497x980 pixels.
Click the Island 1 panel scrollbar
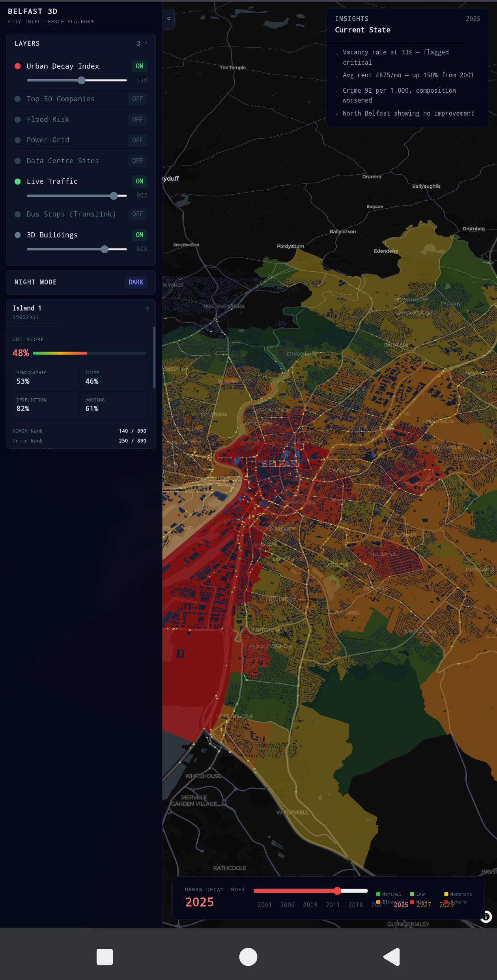coord(154,358)
